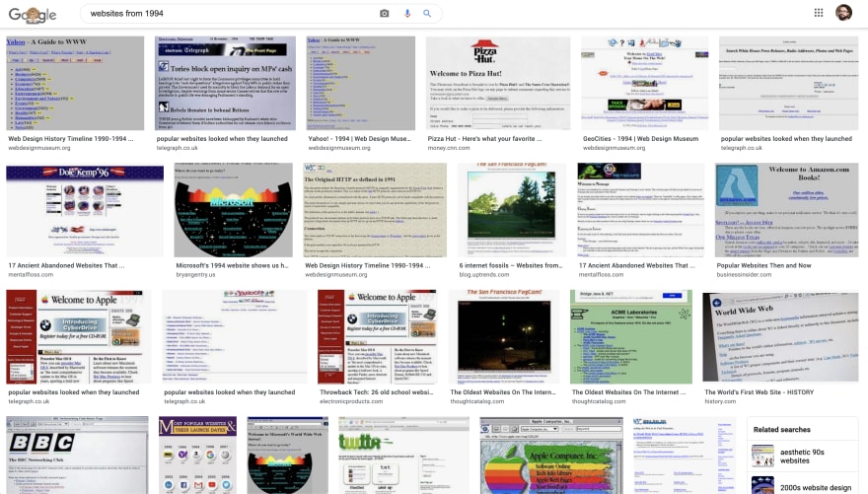Open the rainbow Apple Computer Inc. thumbnail
868x494 pixels.
[x=551, y=456]
